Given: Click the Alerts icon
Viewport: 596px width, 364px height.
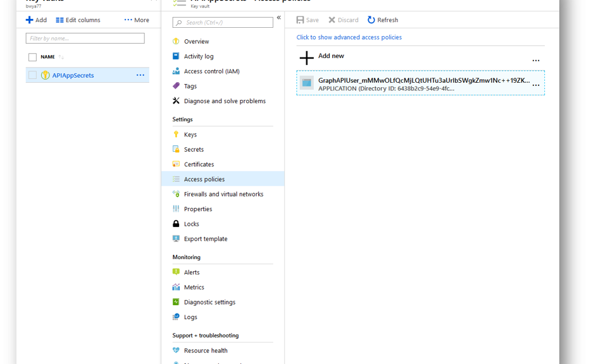Looking at the screenshot, I should pos(176,272).
